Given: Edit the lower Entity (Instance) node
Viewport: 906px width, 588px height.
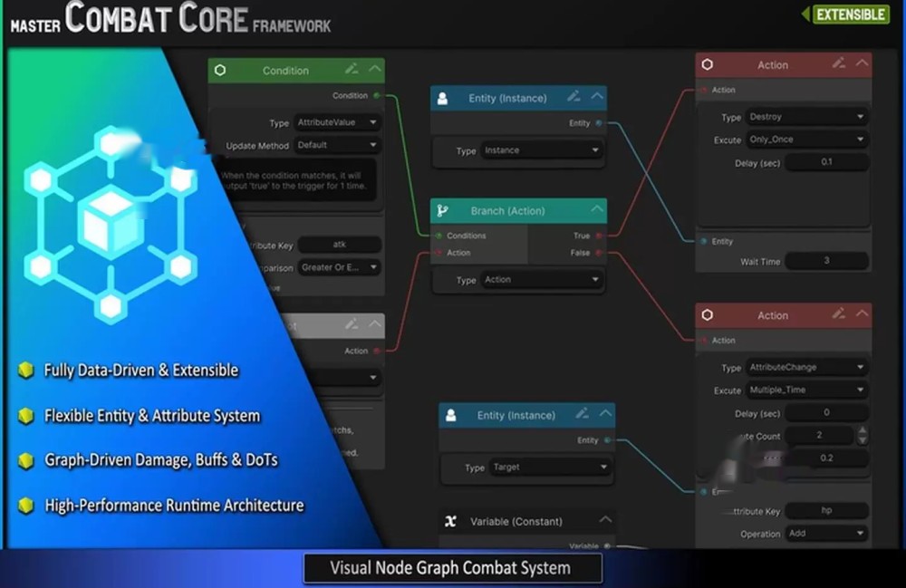Looking at the screenshot, I should click(x=582, y=413).
